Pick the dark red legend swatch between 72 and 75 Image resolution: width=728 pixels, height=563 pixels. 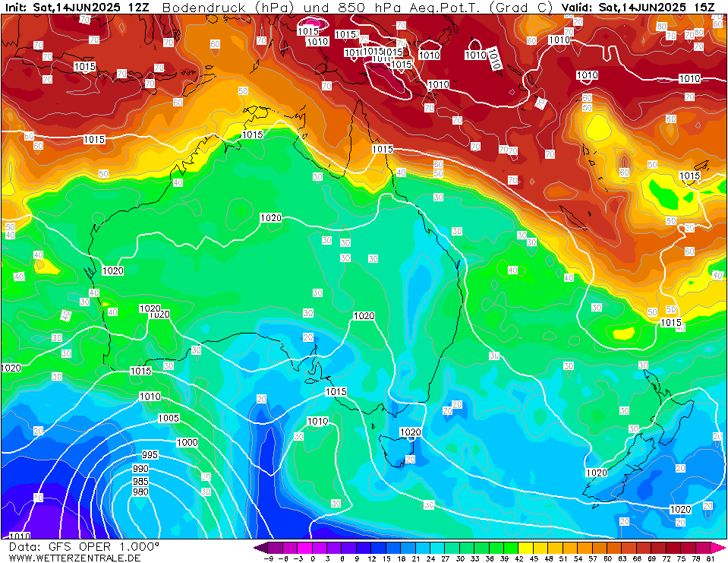pos(674,548)
